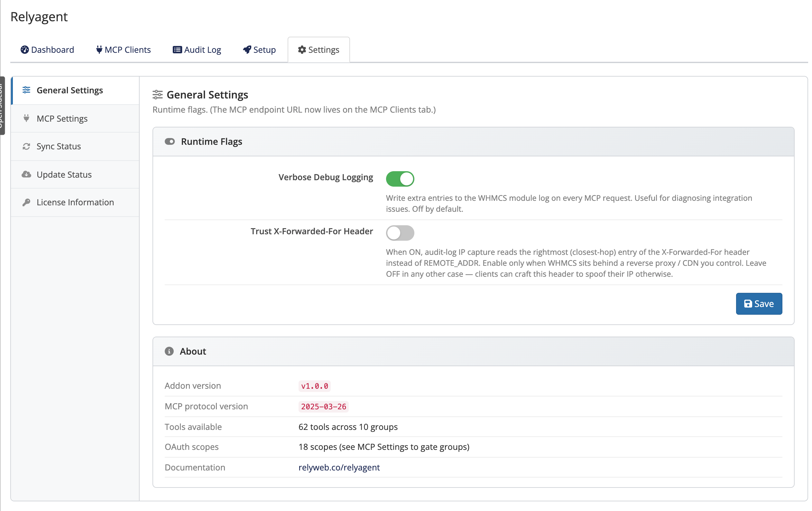Open the Dashboard tab
The image size is (812, 511).
(x=47, y=50)
